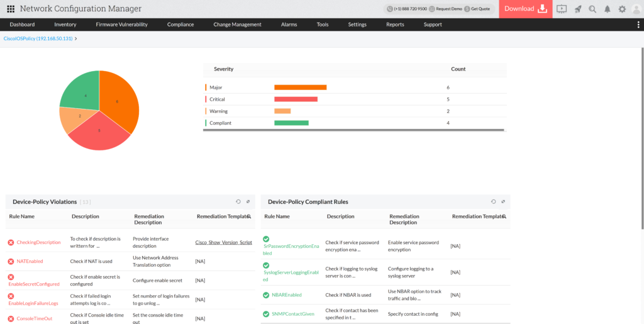Image resolution: width=644 pixels, height=324 pixels.
Task: Click the rocket quick-start icon
Action: coord(577,9)
